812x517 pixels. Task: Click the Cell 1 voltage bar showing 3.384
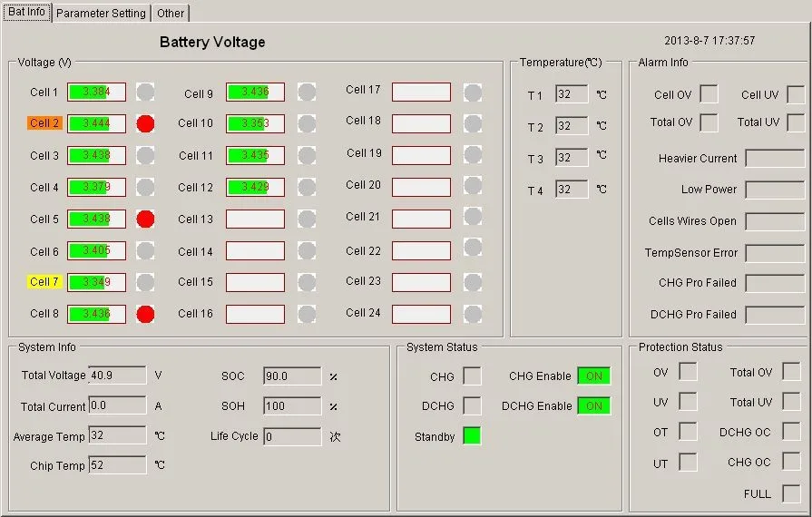pos(96,93)
